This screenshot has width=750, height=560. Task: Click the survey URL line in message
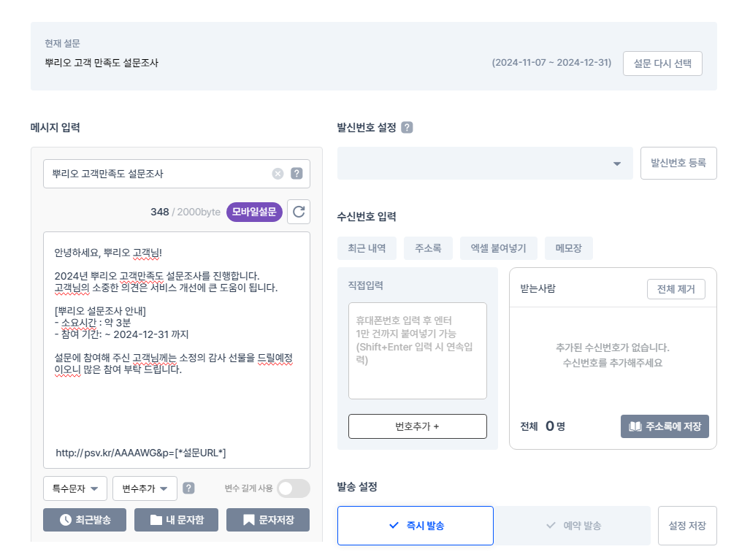click(141, 453)
